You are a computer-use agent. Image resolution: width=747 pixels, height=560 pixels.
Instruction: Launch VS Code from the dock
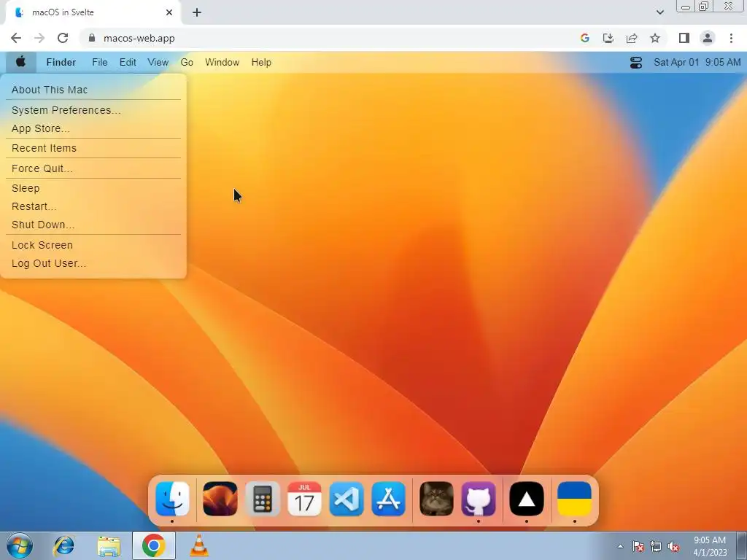(x=347, y=499)
